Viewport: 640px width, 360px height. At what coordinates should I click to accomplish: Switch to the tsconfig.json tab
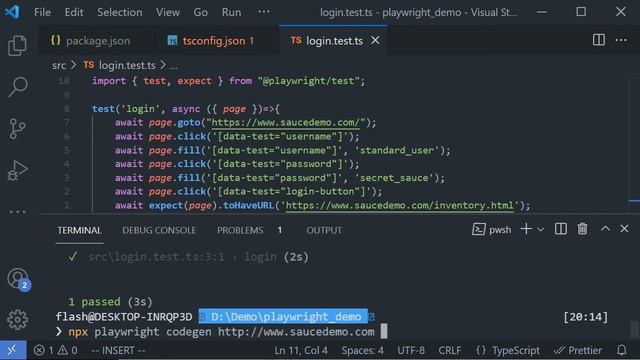click(x=218, y=40)
